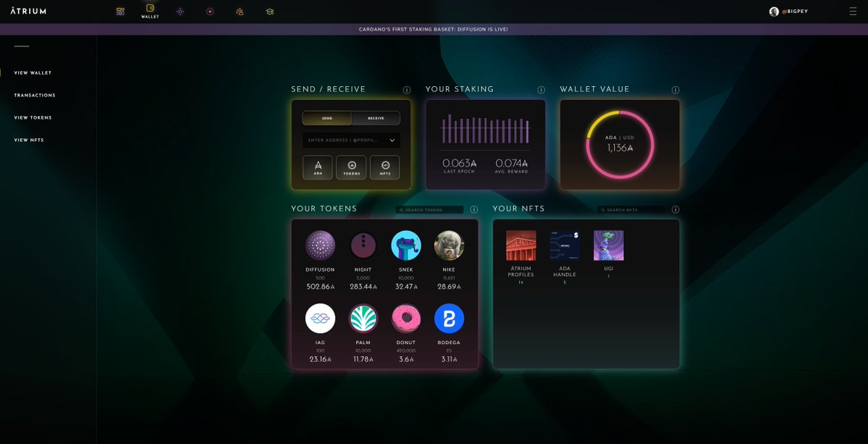Image resolution: width=868 pixels, height=444 pixels.
Task: Select the Nike token icon
Action: (449, 246)
